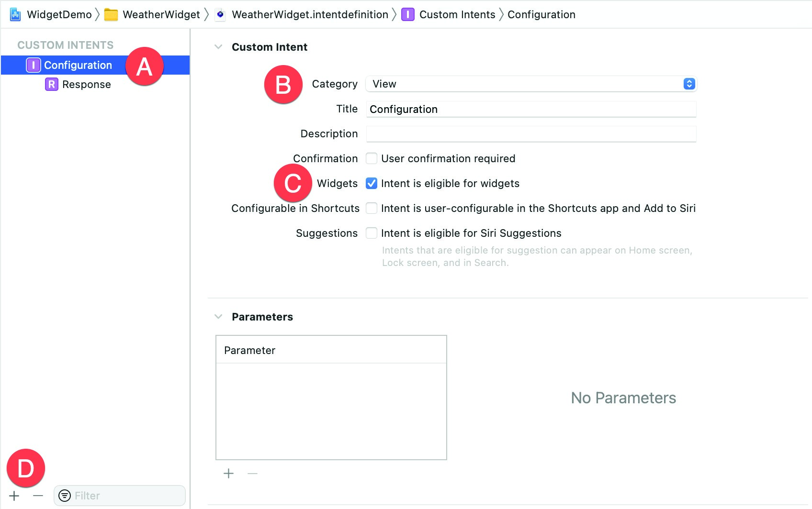The width and height of the screenshot is (812, 509).
Task: Click WeatherWidget.intentdefinition in breadcrumb
Action: click(310, 14)
